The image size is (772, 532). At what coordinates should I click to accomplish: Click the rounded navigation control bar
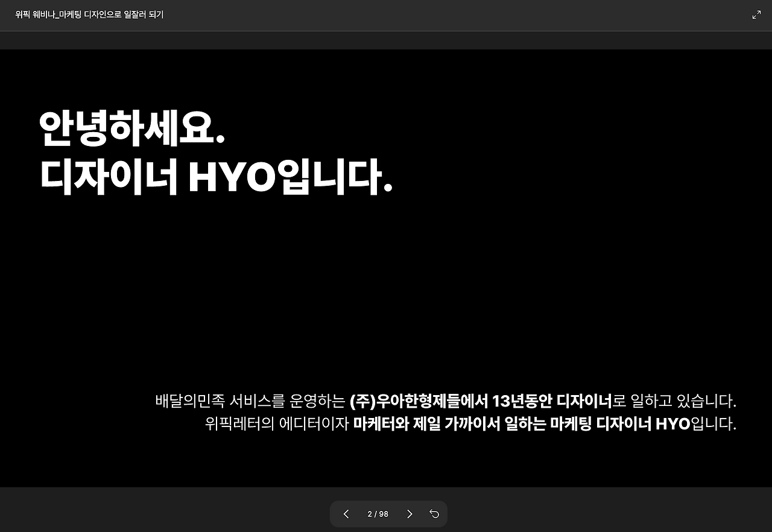pyautogui.click(x=388, y=514)
